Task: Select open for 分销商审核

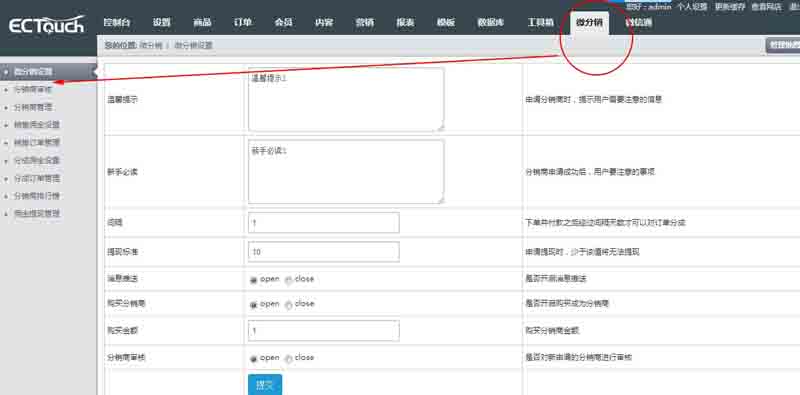Action: coord(254,359)
